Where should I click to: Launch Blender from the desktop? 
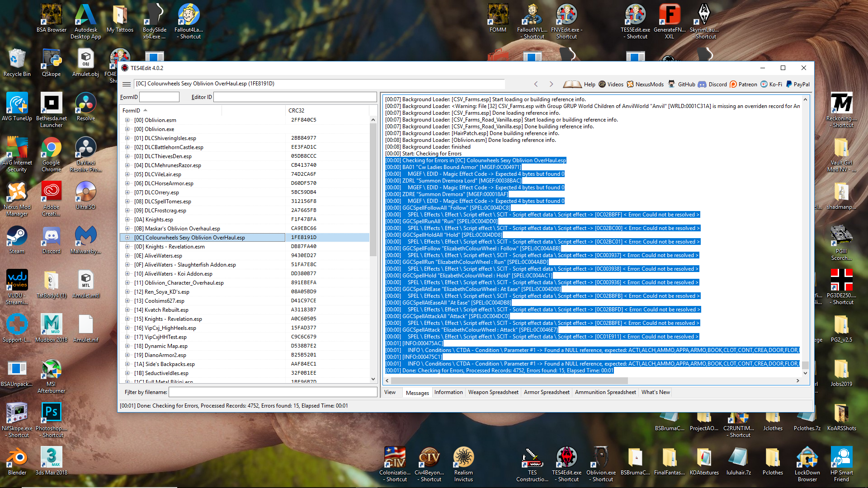click(17, 461)
